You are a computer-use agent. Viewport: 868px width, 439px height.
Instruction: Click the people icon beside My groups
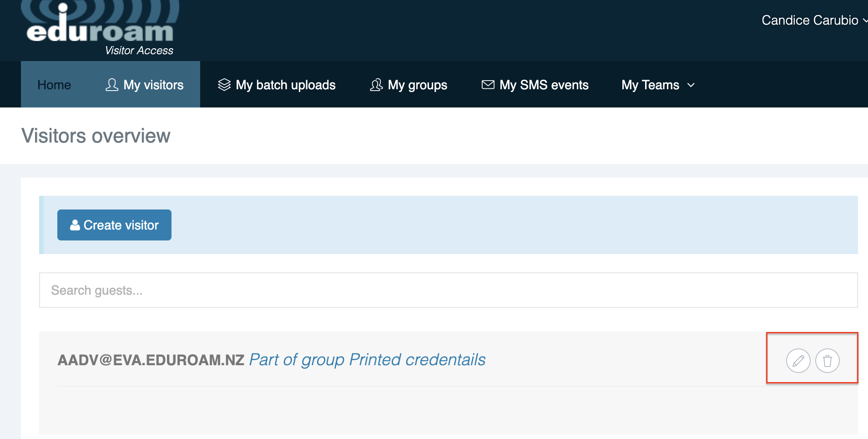(x=377, y=85)
